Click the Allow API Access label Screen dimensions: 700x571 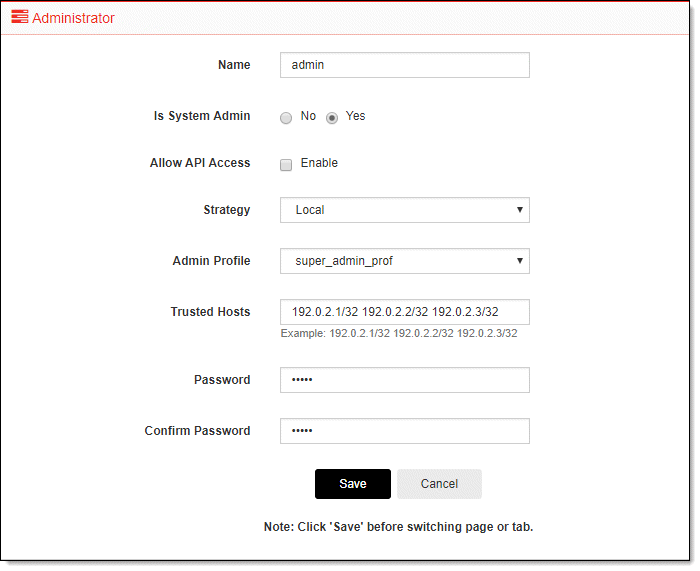point(200,163)
